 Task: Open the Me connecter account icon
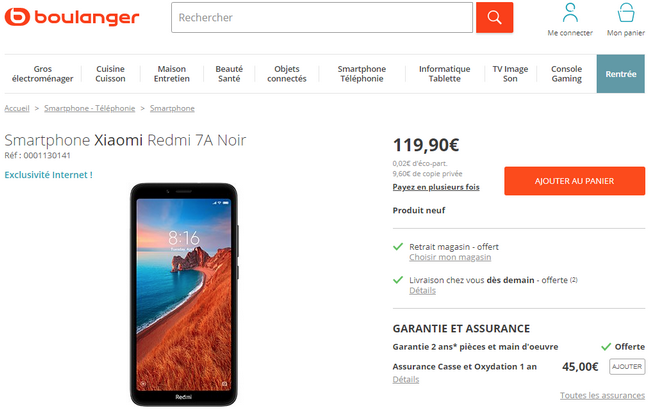click(570, 20)
